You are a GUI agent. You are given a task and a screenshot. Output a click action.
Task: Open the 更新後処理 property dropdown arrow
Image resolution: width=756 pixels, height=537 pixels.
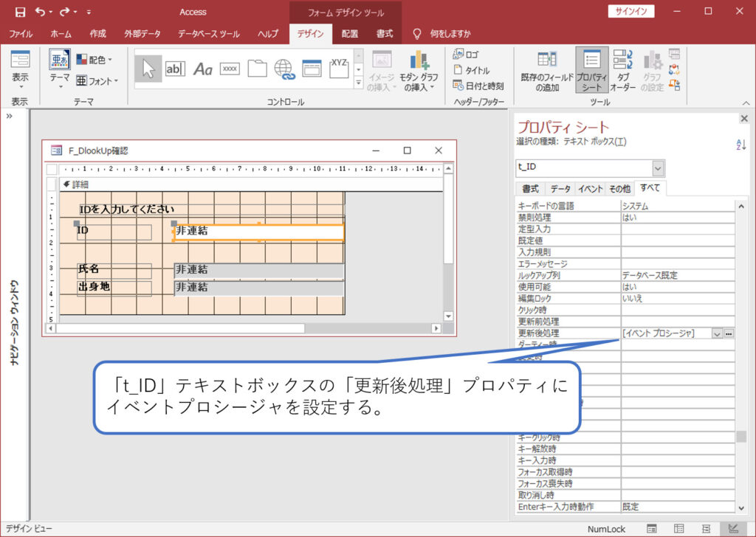point(717,333)
